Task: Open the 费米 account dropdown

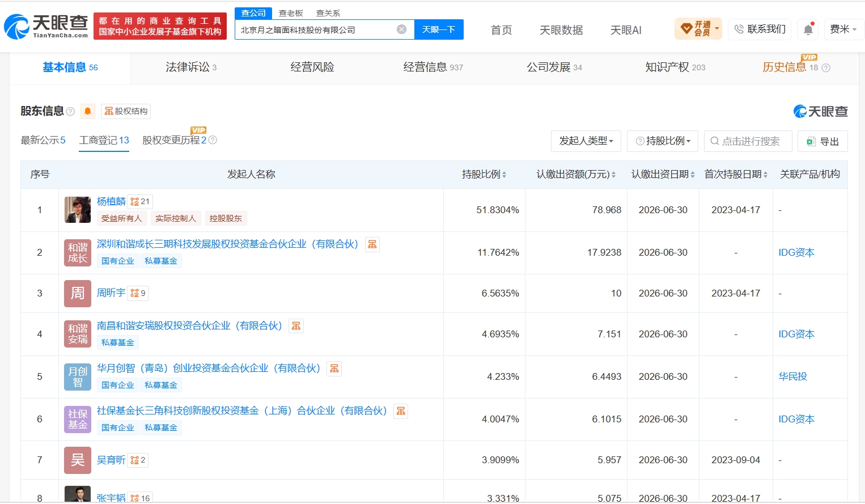Action: (843, 29)
